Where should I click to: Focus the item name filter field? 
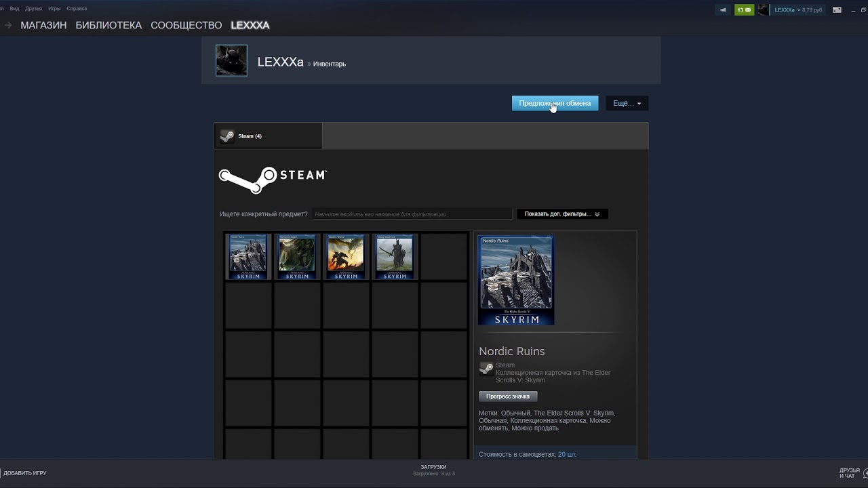tap(412, 214)
